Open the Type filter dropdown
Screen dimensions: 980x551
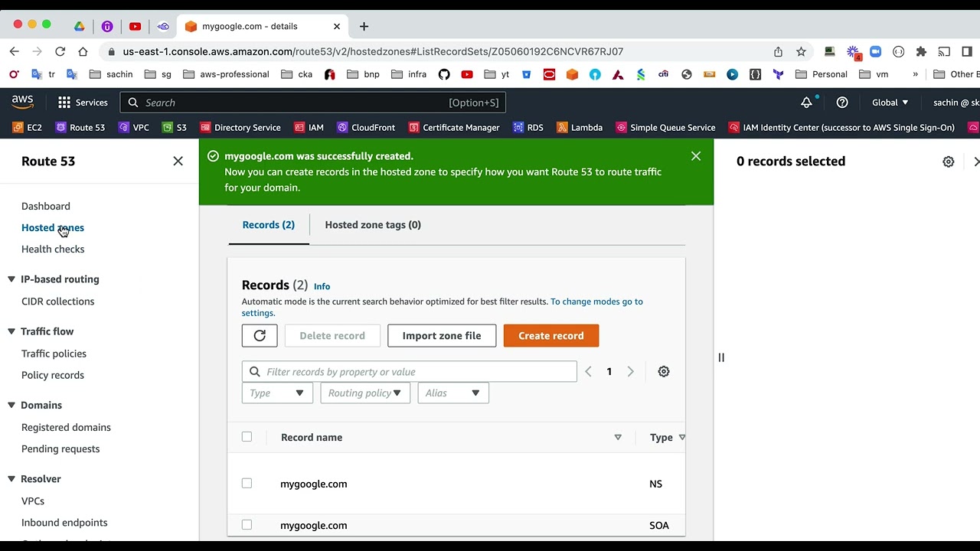pyautogui.click(x=277, y=393)
